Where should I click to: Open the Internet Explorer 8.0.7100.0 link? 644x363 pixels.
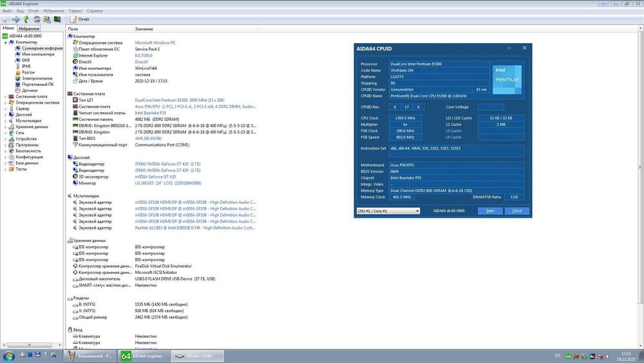144,55
